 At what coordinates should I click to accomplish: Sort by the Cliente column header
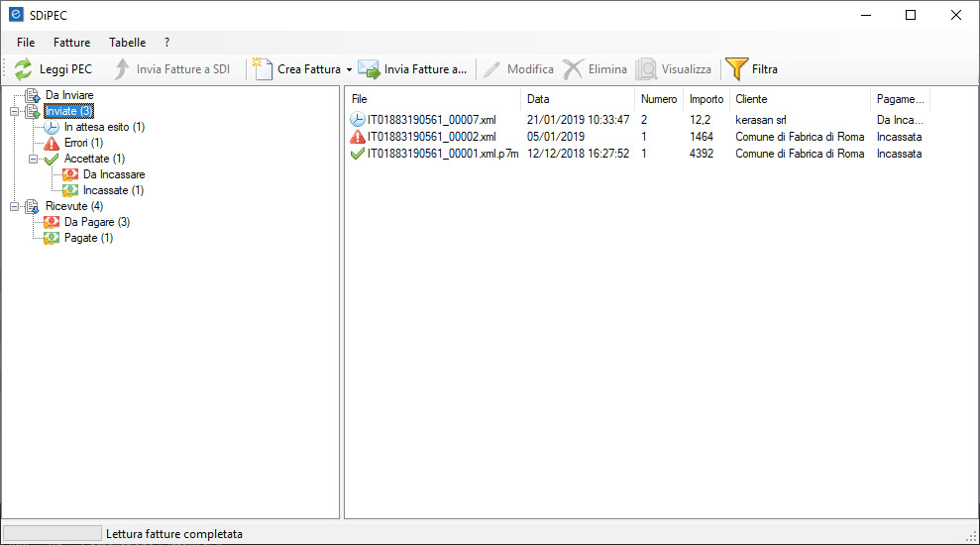pyautogui.click(x=800, y=99)
